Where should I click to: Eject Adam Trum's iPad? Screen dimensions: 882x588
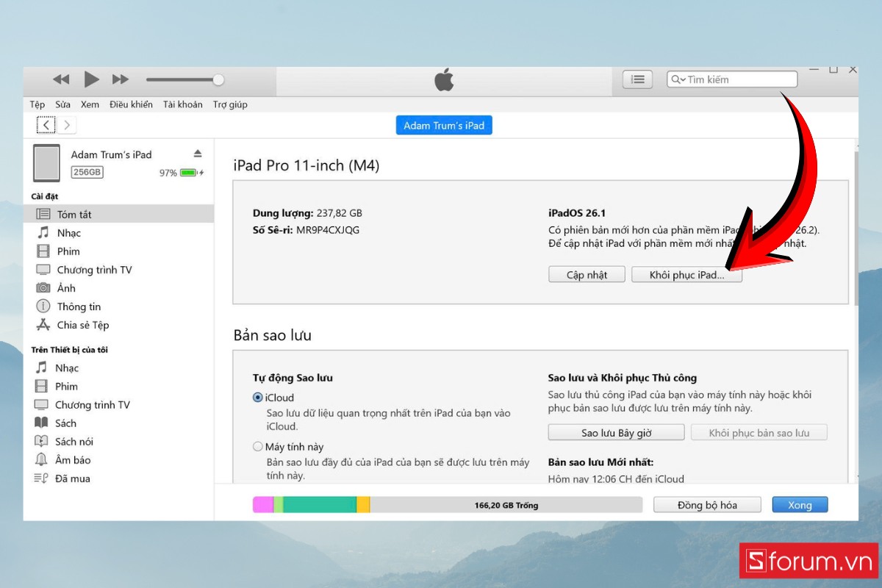198,154
